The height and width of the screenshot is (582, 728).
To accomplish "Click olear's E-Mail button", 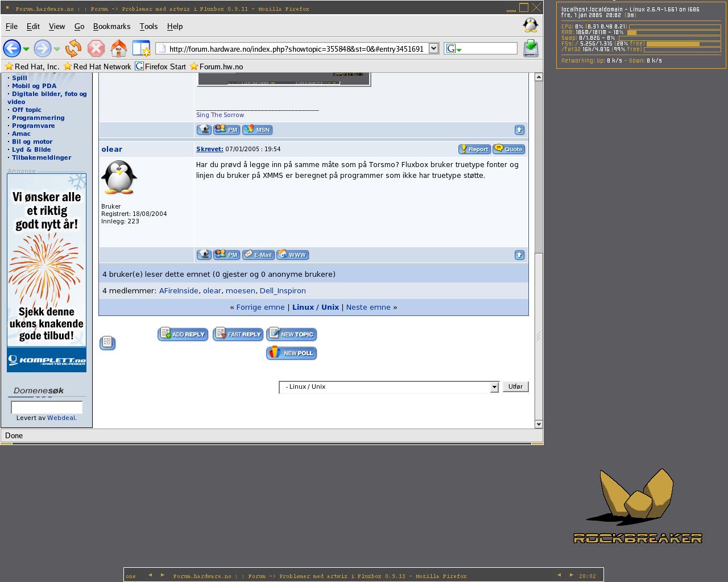I will point(258,255).
